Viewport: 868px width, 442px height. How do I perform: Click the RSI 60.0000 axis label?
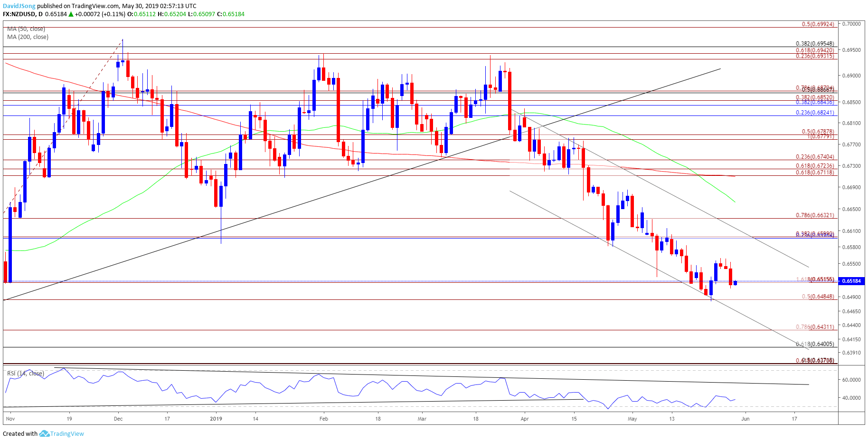pyautogui.click(x=851, y=380)
